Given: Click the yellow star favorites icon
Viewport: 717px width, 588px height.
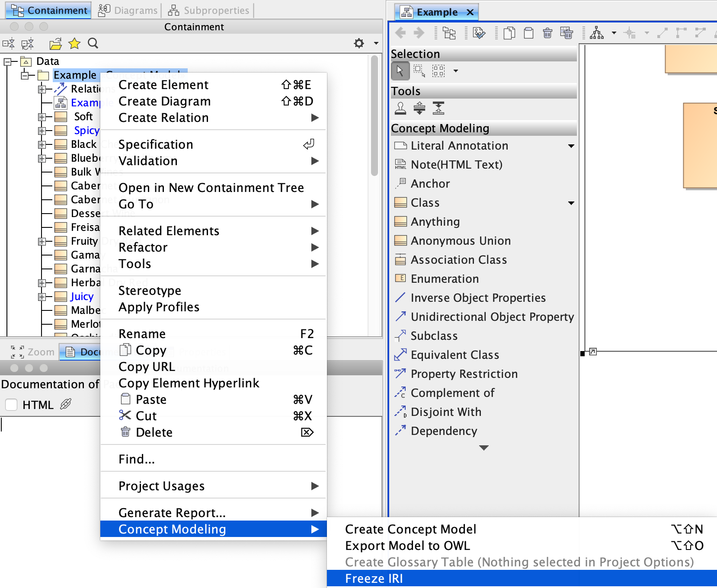Looking at the screenshot, I should pos(74,43).
